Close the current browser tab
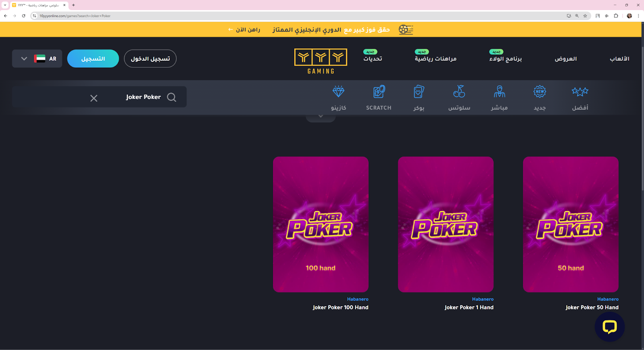 click(x=64, y=5)
